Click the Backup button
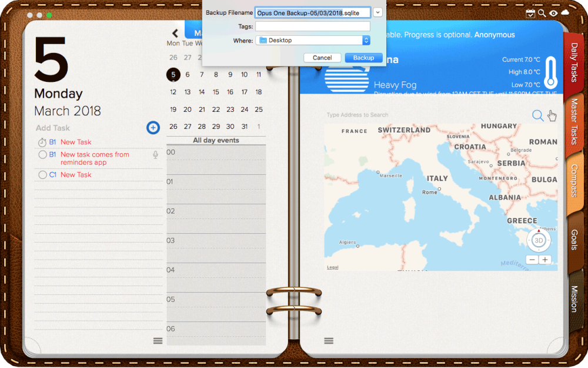The width and height of the screenshot is (588, 368). (363, 58)
